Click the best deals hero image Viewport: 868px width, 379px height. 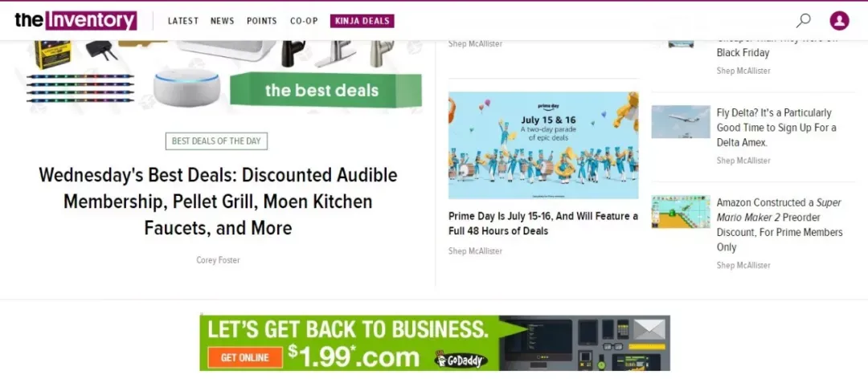[x=218, y=76]
